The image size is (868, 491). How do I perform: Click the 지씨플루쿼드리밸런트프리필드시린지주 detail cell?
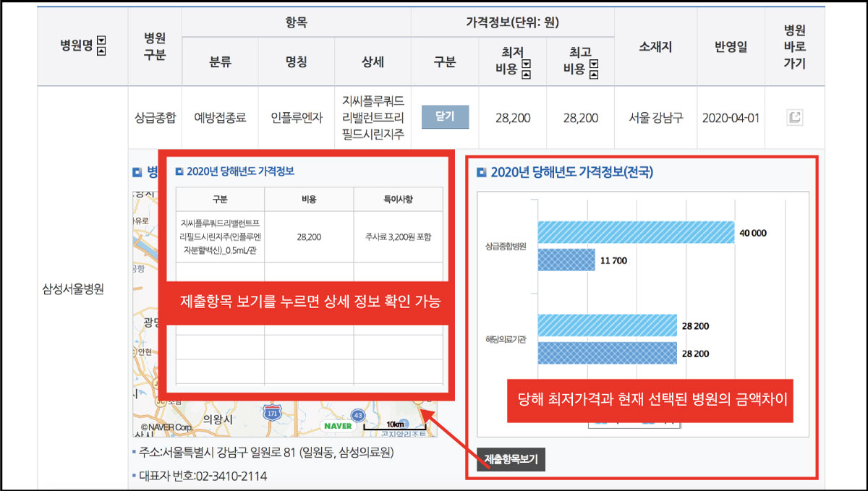click(373, 117)
